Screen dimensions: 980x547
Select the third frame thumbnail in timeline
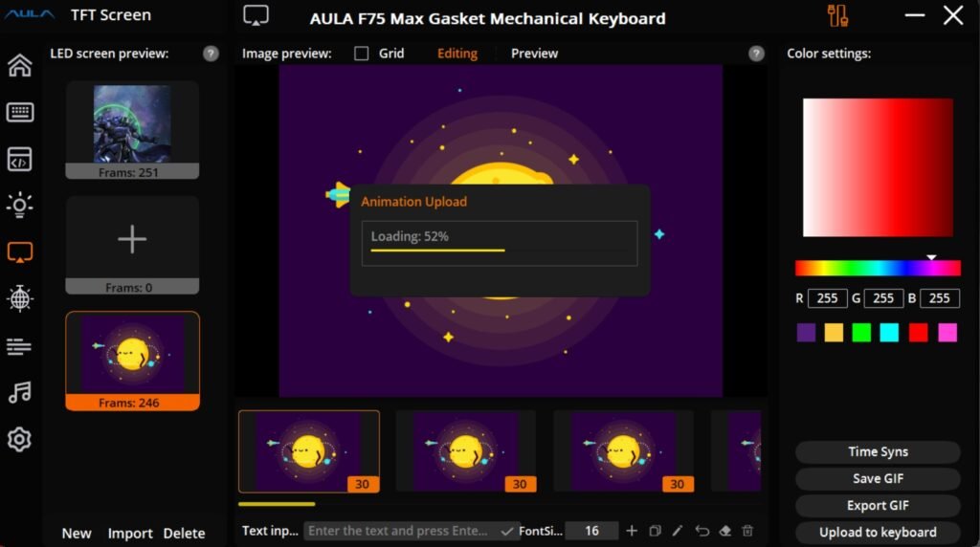coord(624,451)
